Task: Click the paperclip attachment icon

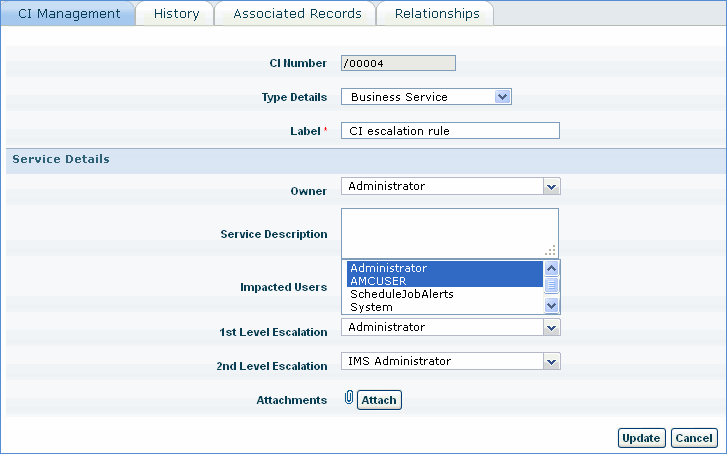Action: tap(348, 399)
